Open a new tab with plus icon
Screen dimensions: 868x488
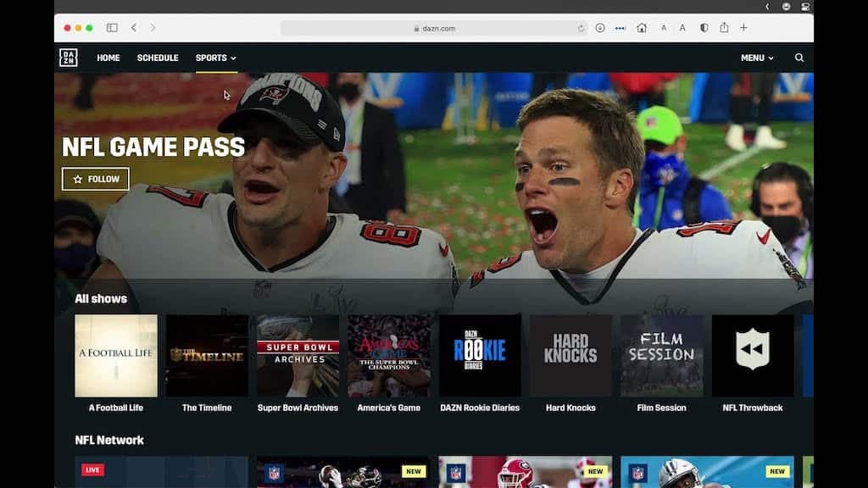point(743,28)
